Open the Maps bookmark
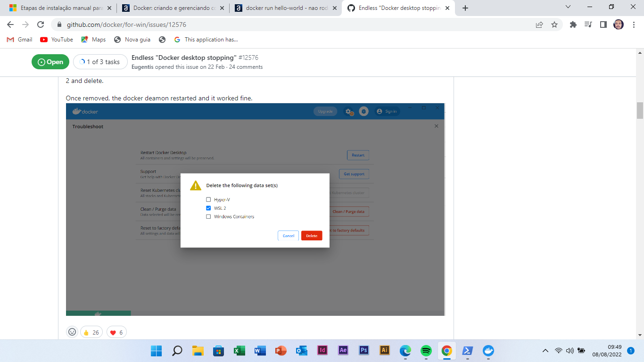 point(93,40)
